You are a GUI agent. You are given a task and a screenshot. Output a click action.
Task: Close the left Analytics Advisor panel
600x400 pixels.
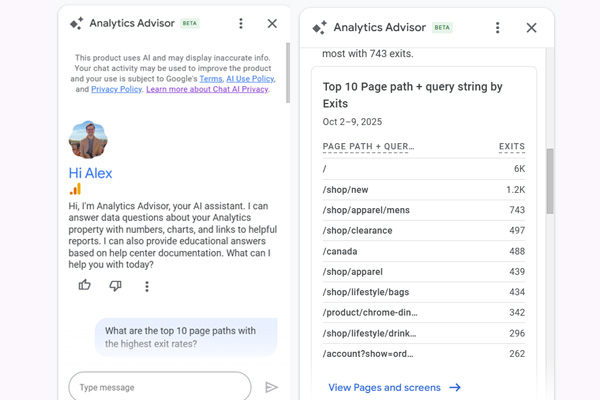point(272,23)
